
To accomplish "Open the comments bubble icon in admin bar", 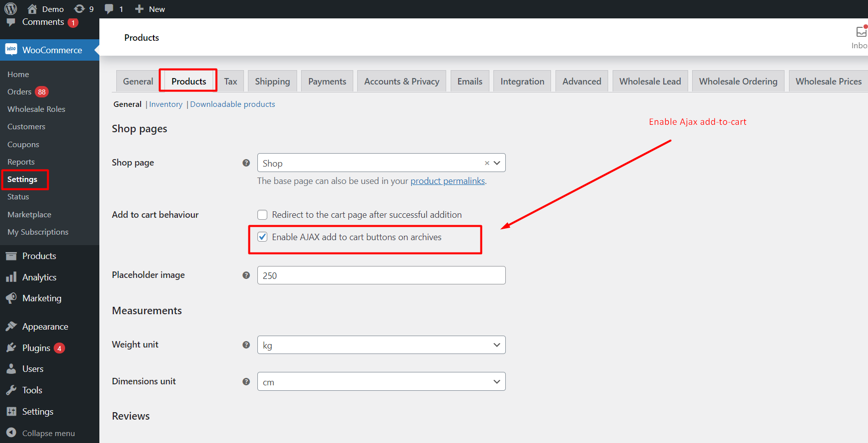I will (109, 9).
